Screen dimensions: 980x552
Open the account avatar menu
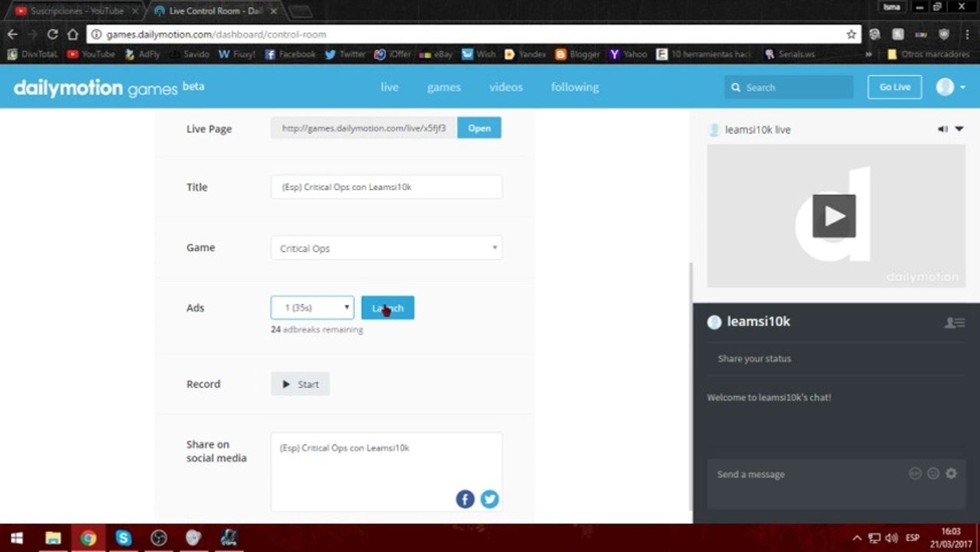click(950, 87)
